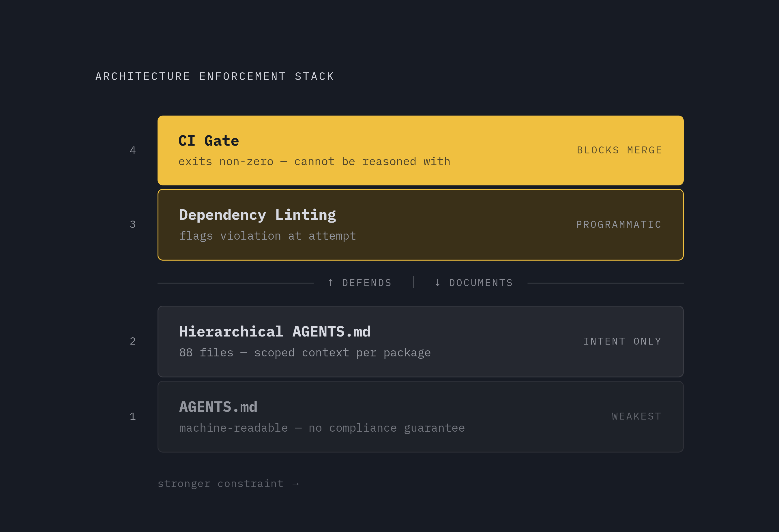
Task: Select the Dependency Linting heading
Action: click(257, 215)
